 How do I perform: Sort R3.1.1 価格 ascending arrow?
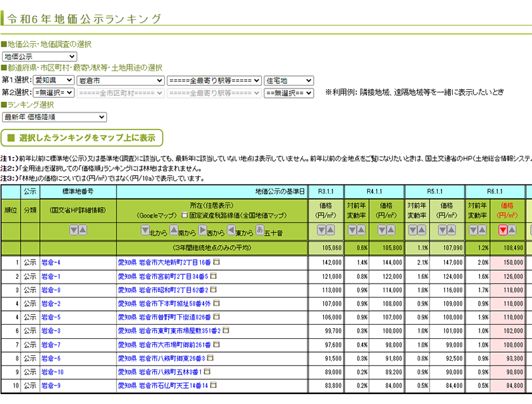tap(331, 230)
